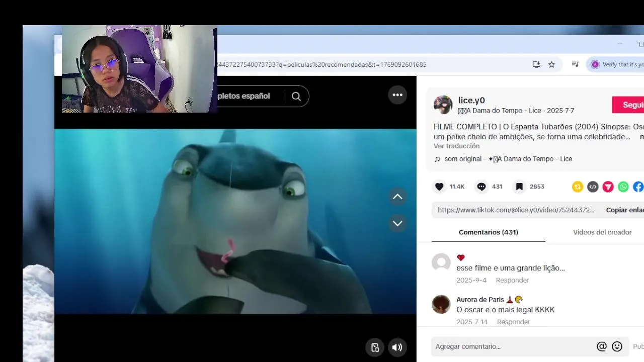
Task: Click the O oscar e o mais legal KKKK comment
Action: [505, 310]
